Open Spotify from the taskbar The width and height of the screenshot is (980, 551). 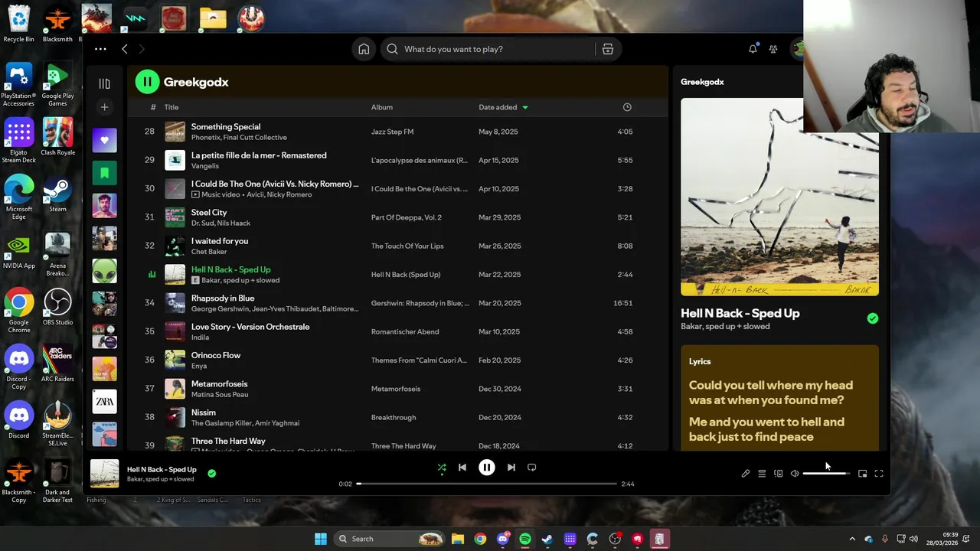[525, 539]
